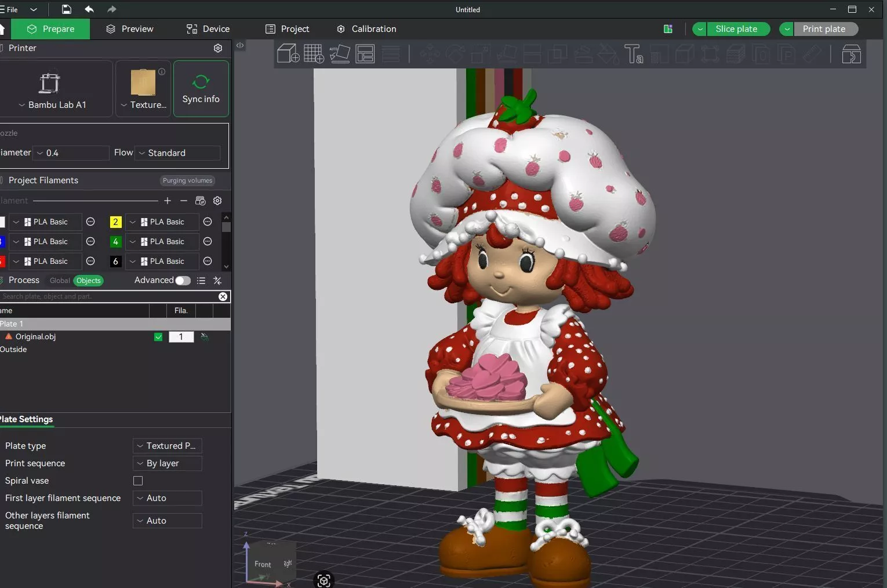887x588 pixels.
Task: Switch process view to Global
Action: pos(60,281)
